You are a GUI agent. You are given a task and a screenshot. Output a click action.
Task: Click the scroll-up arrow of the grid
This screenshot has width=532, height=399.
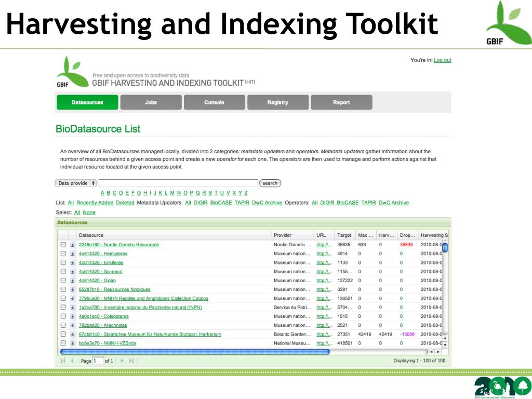(x=445, y=338)
